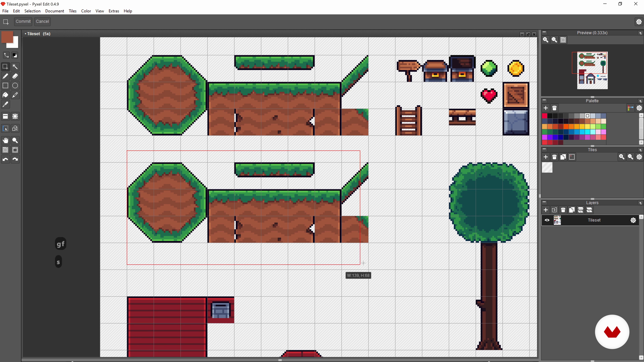The image size is (644, 362).
Task: Click the Undo arrow in toolbox
Action: pyautogui.click(x=5, y=159)
